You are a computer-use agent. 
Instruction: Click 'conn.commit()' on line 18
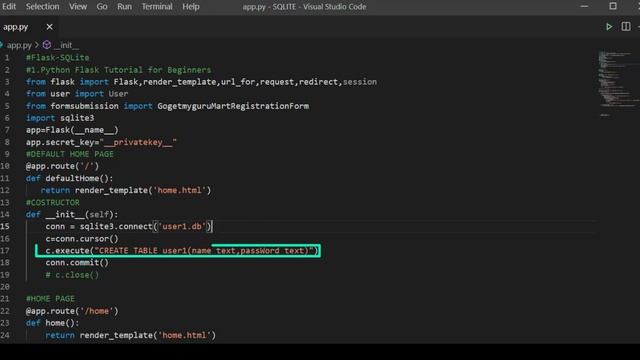(77, 262)
